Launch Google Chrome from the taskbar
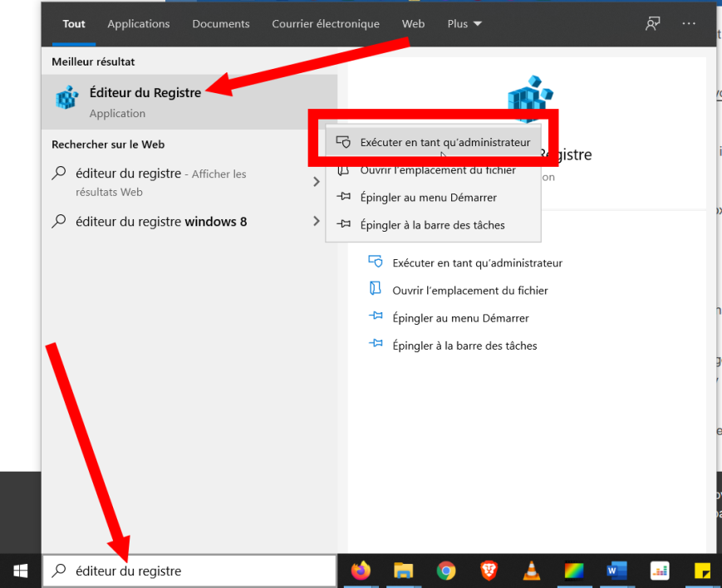The image size is (722, 588). (447, 571)
